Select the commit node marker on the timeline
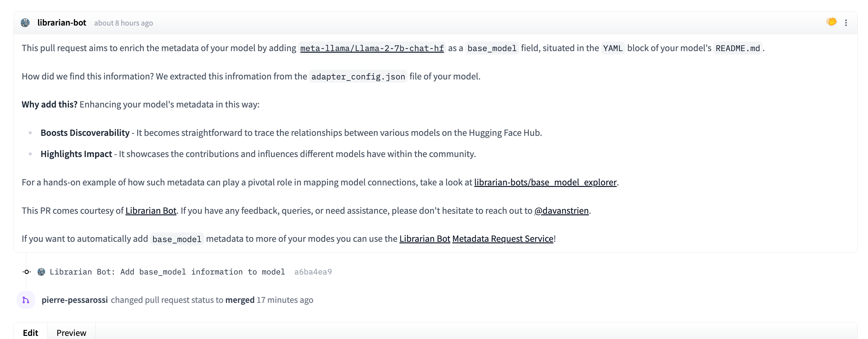 pyautogui.click(x=26, y=272)
